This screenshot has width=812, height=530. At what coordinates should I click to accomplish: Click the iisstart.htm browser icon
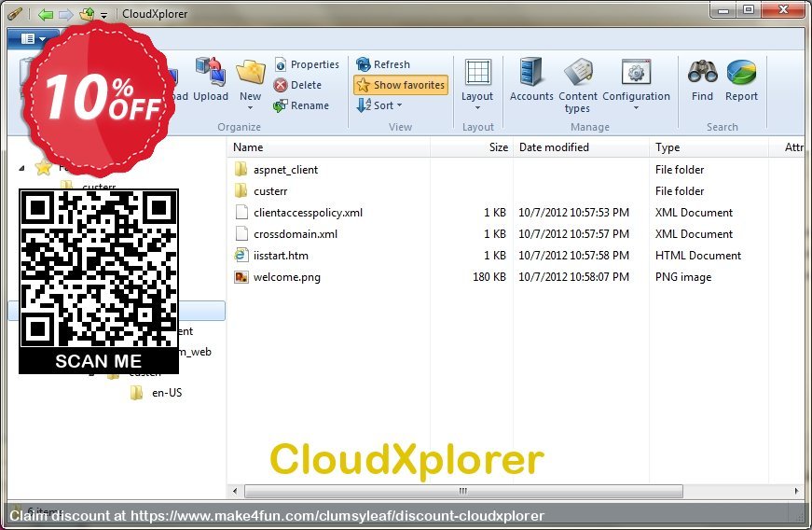[x=241, y=256]
